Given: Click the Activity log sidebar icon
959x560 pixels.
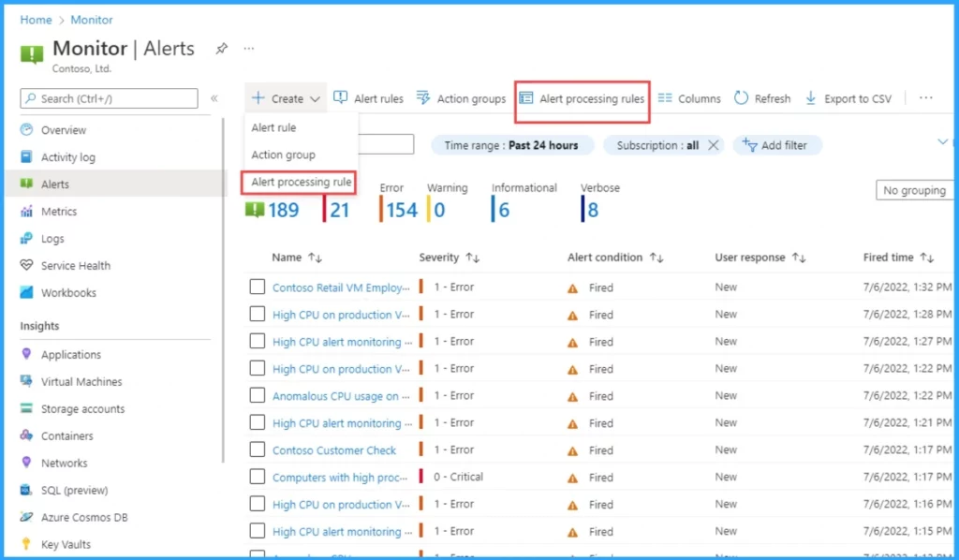Looking at the screenshot, I should click(x=26, y=157).
